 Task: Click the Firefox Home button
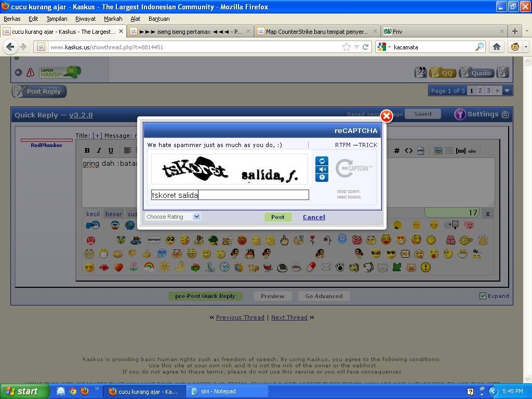tap(497, 47)
